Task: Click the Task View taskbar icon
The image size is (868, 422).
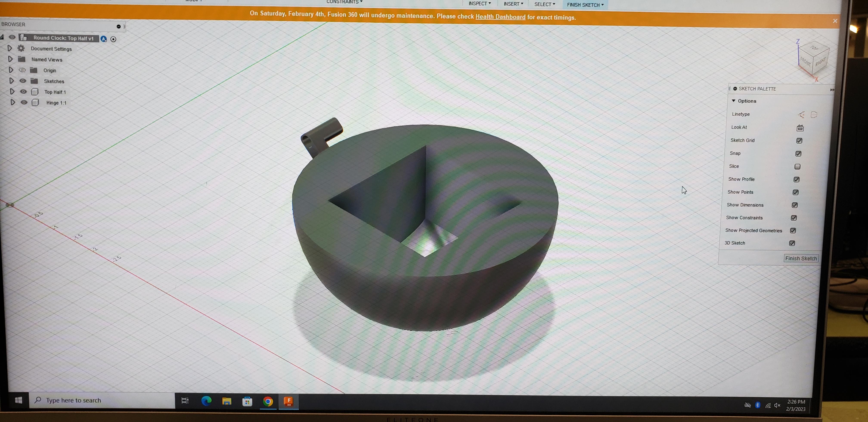Action: [x=185, y=400]
